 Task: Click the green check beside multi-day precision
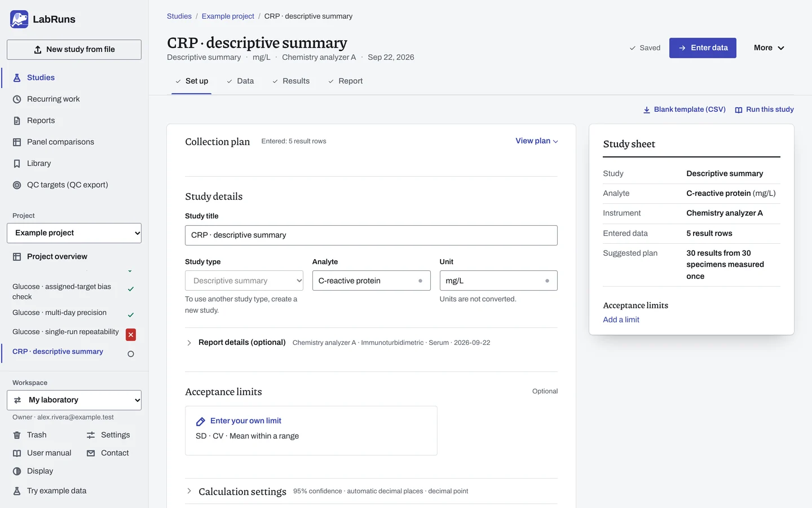[131, 315]
